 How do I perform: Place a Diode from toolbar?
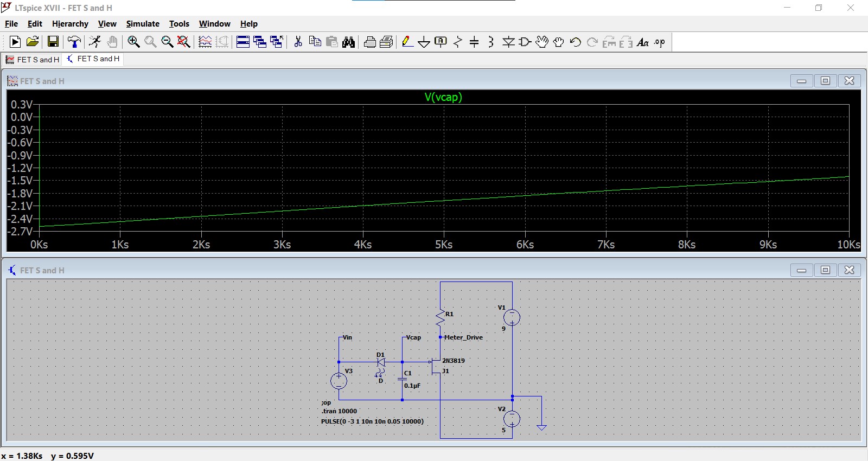(508, 42)
